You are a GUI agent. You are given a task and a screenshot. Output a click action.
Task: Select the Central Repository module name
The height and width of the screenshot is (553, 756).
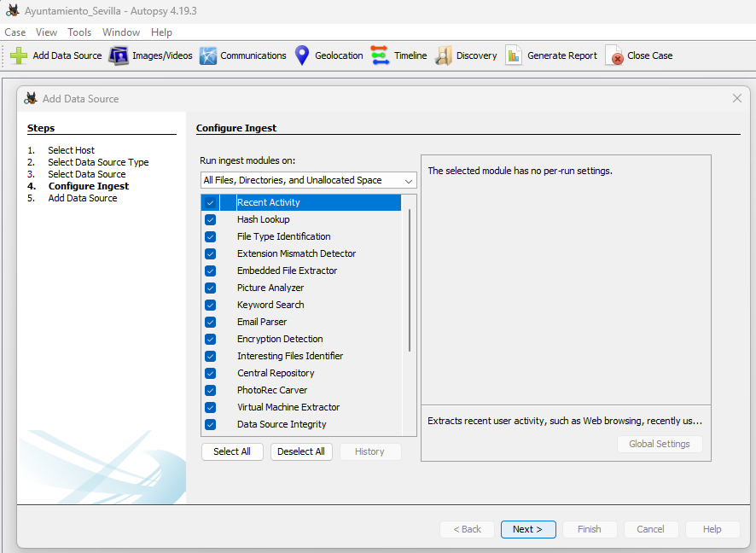pos(276,374)
